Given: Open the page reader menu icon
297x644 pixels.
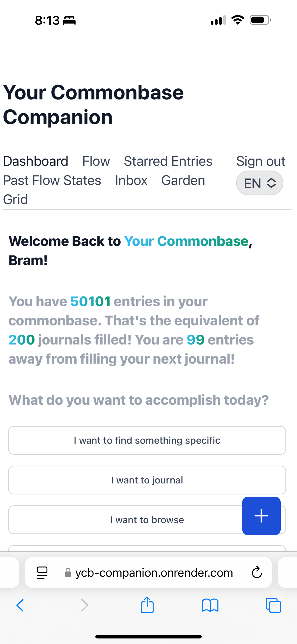Looking at the screenshot, I should 42,573.
